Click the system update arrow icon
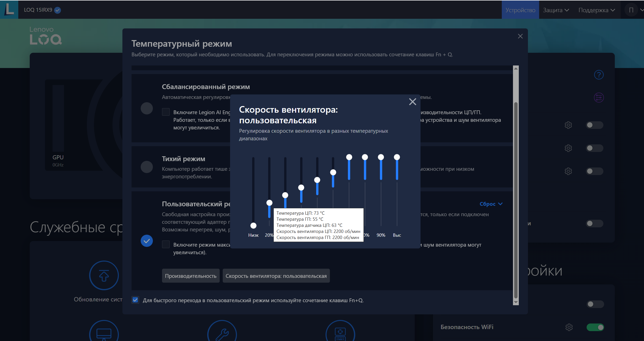The image size is (644, 341). 104,275
